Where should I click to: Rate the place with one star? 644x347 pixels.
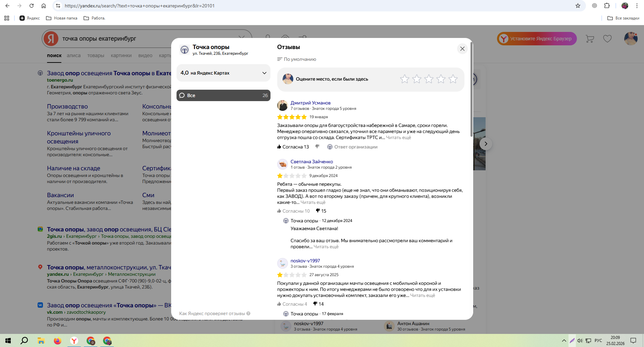coord(405,79)
